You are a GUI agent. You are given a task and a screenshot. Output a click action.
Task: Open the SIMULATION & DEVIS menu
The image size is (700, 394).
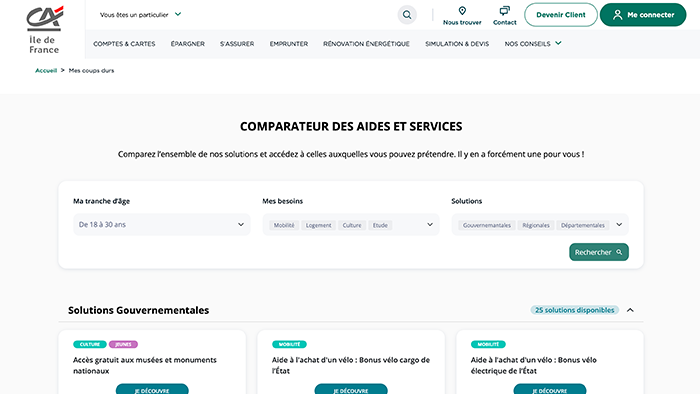(457, 44)
